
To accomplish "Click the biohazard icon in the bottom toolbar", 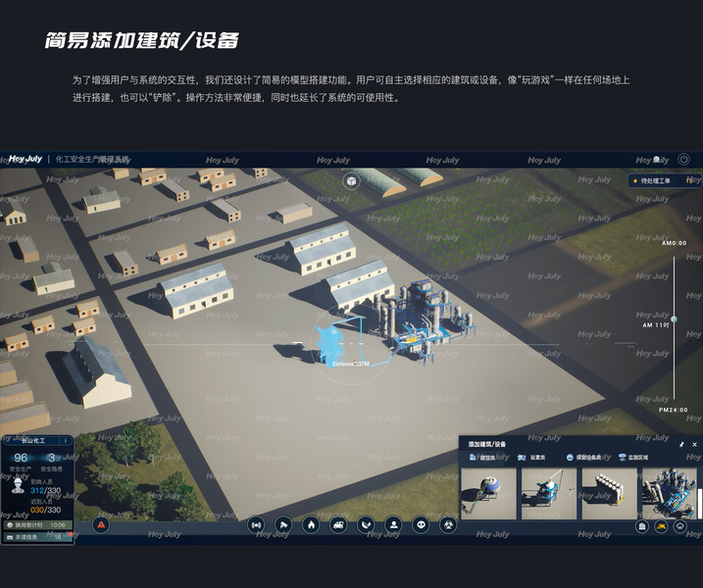I will tap(448, 525).
